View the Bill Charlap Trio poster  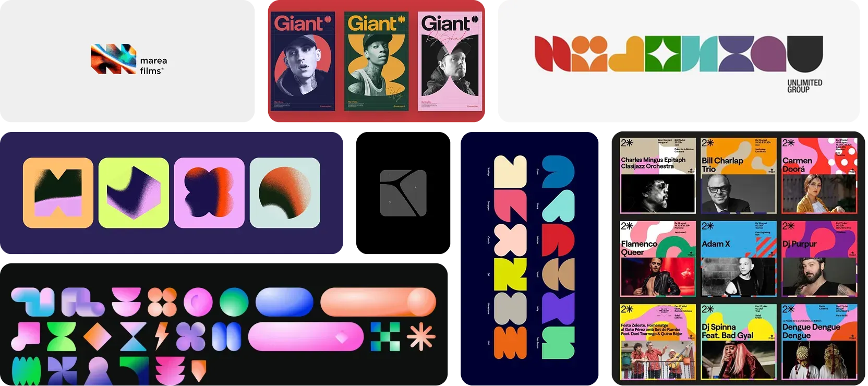coord(739,176)
